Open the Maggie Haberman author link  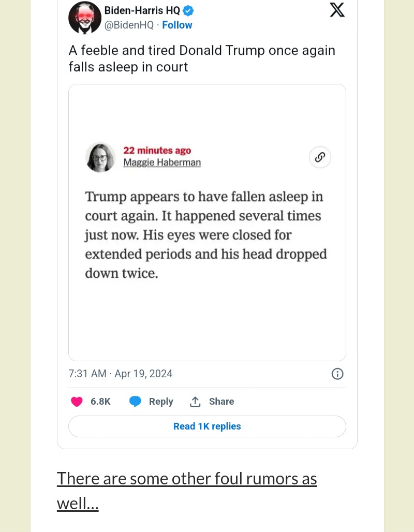pos(162,162)
